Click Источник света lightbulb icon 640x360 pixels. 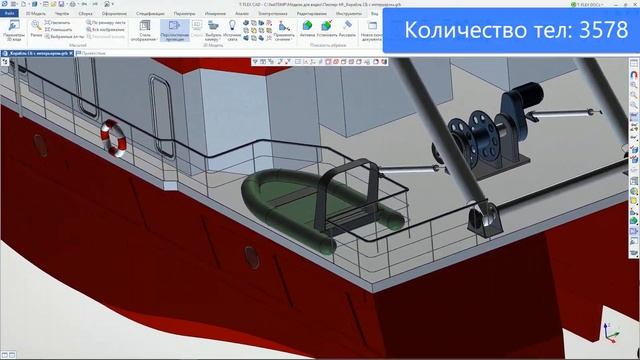(232, 31)
